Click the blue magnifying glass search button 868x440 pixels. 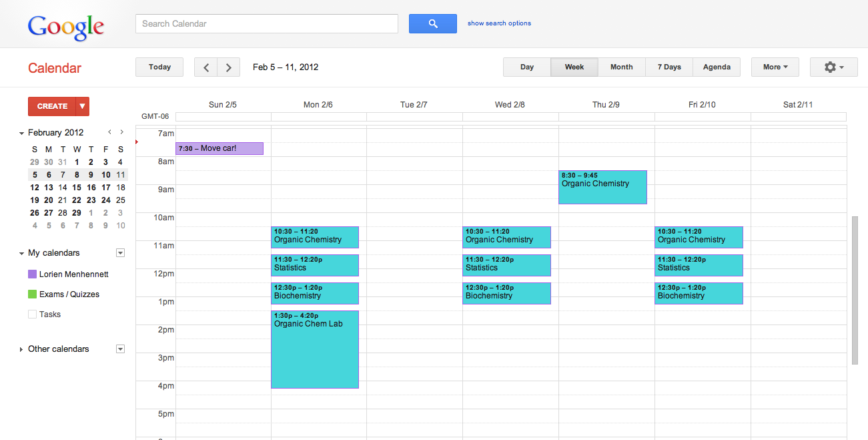[432, 23]
